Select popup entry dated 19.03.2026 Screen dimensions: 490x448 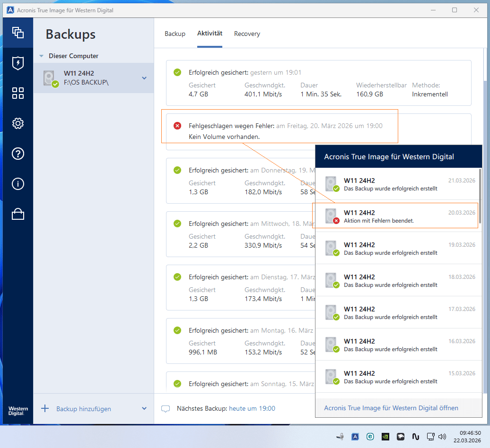click(397, 249)
